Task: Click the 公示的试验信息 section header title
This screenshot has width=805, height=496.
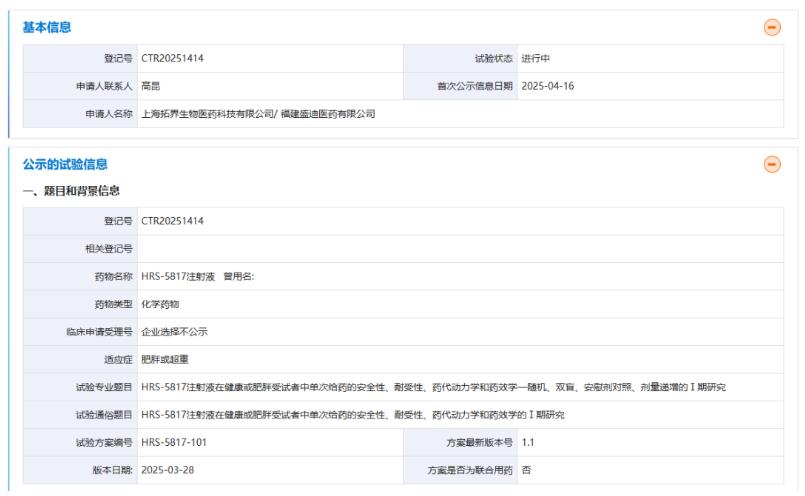Action: coord(65,164)
